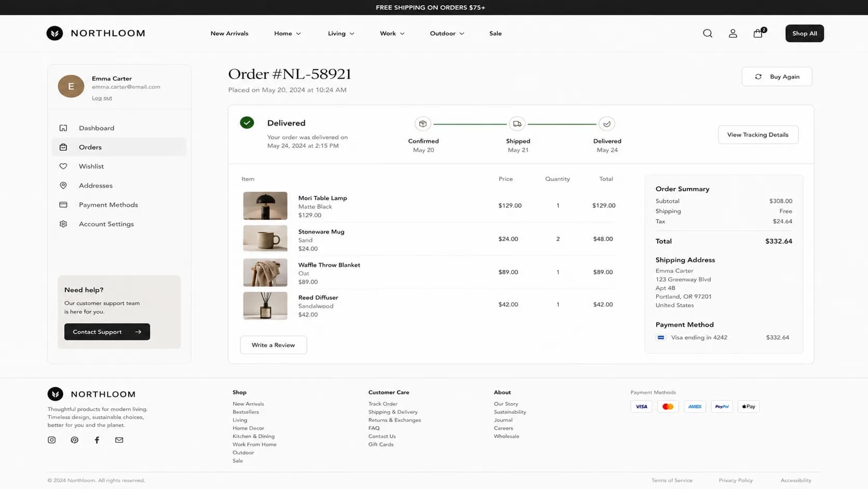Open the search magnifier icon

pyautogui.click(x=708, y=33)
